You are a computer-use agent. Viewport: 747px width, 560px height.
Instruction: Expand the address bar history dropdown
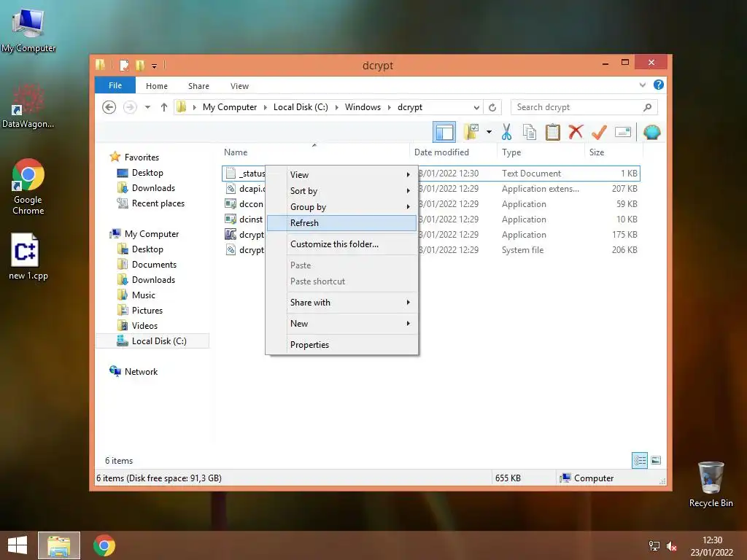click(x=476, y=107)
